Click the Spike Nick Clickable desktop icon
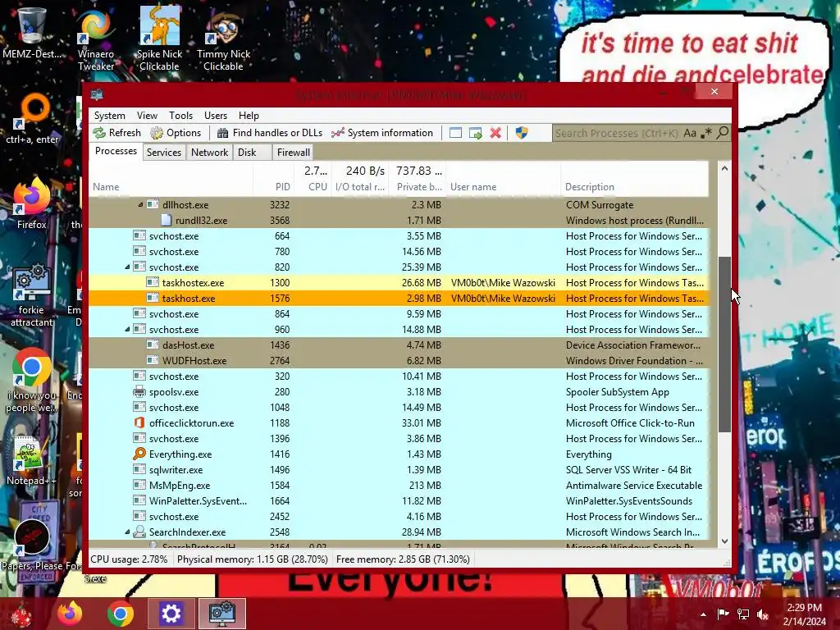 (x=159, y=39)
